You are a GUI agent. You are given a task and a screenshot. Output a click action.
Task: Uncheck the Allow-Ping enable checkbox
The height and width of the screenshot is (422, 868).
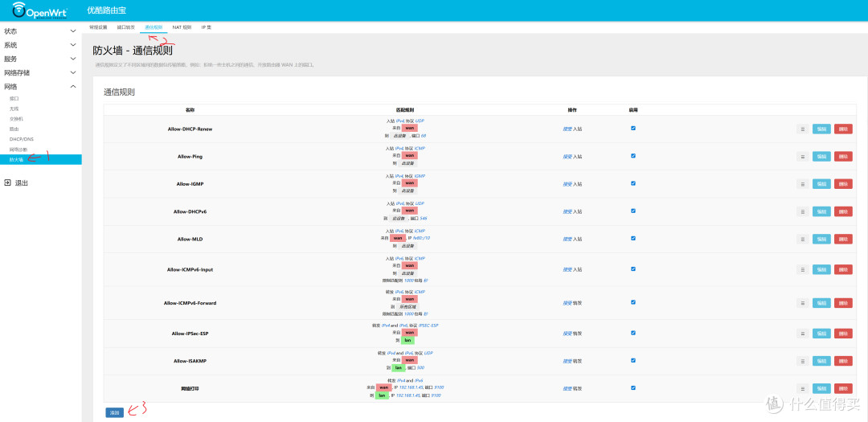tap(633, 156)
